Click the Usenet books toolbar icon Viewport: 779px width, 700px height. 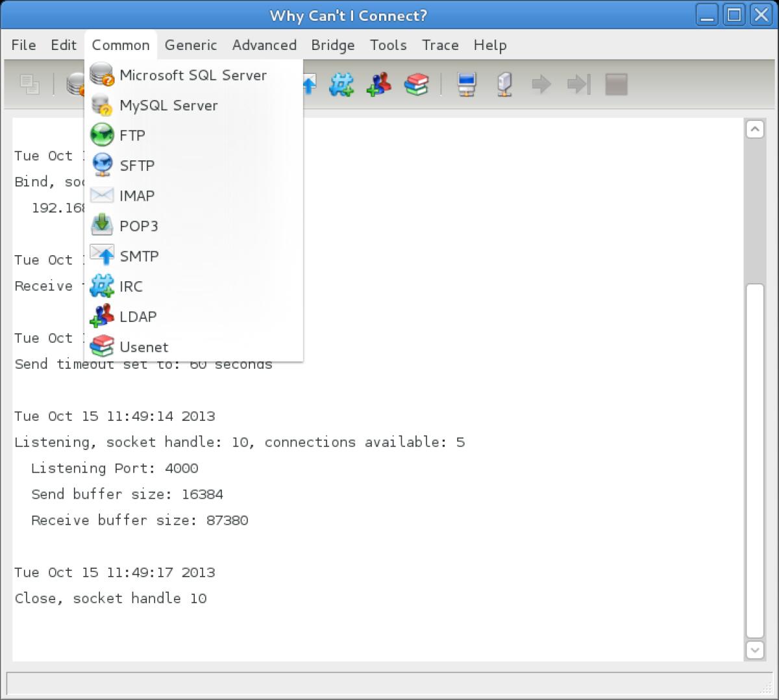pos(416,84)
